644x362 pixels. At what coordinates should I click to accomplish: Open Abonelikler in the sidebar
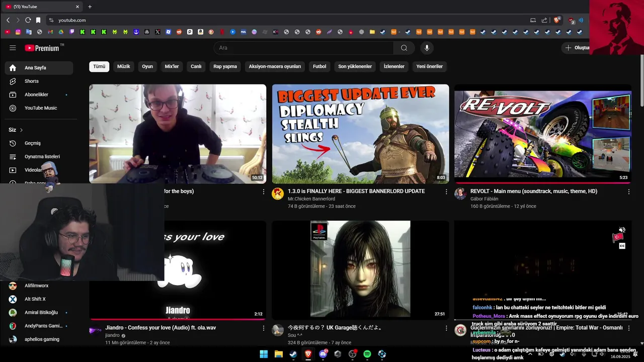[39, 95]
